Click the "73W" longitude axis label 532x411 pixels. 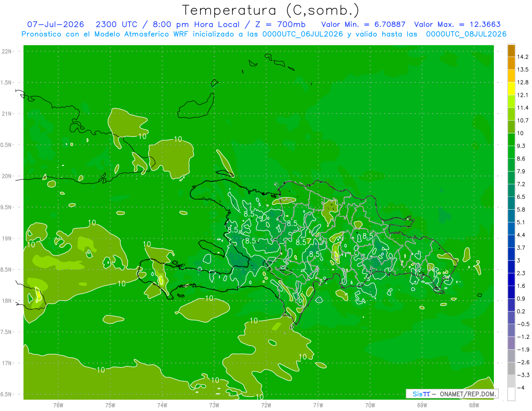click(x=214, y=406)
